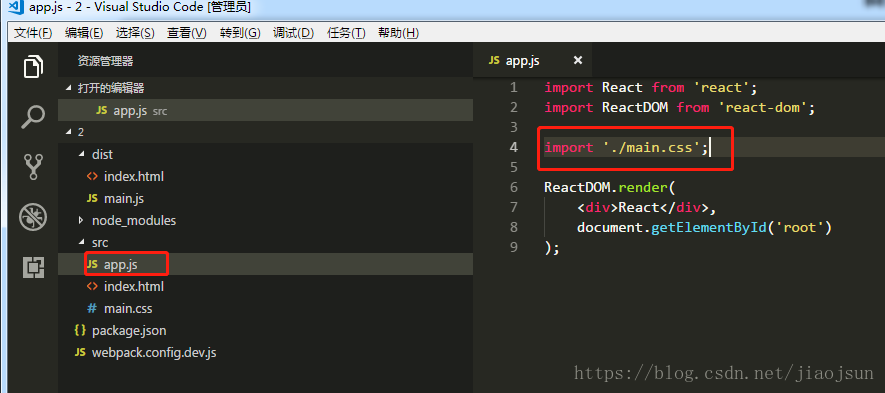This screenshot has height=393, width=885.
Task: Open webpack.config.dev.js in the file tree
Action: tap(265, 353)
